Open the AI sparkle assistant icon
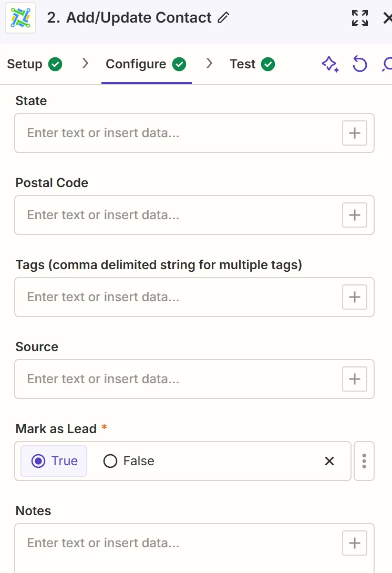 tap(330, 65)
